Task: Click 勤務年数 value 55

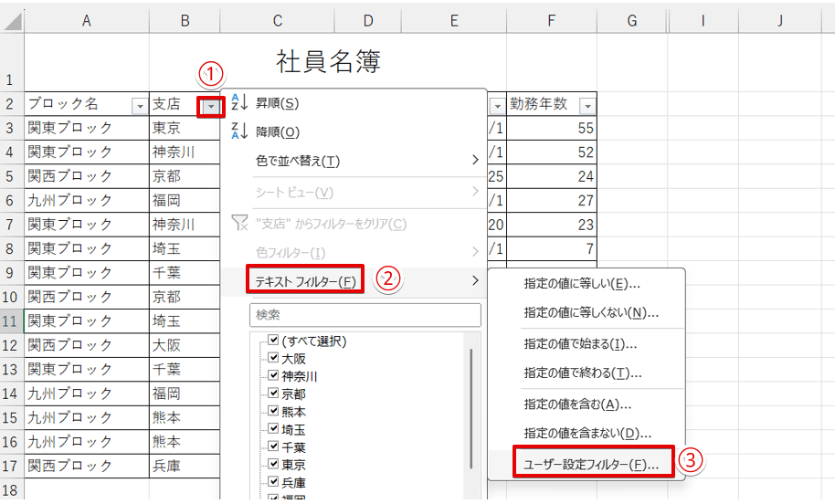Action: point(551,128)
